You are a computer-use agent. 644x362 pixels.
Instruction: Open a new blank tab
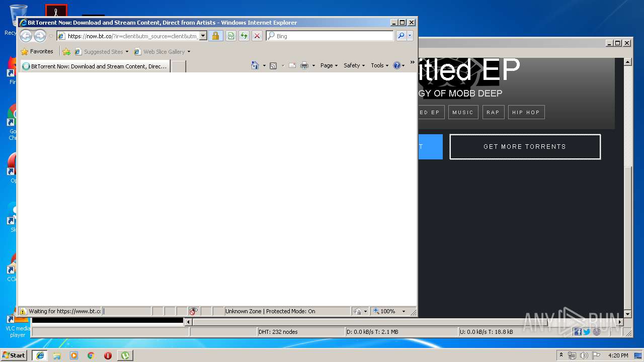(x=179, y=66)
